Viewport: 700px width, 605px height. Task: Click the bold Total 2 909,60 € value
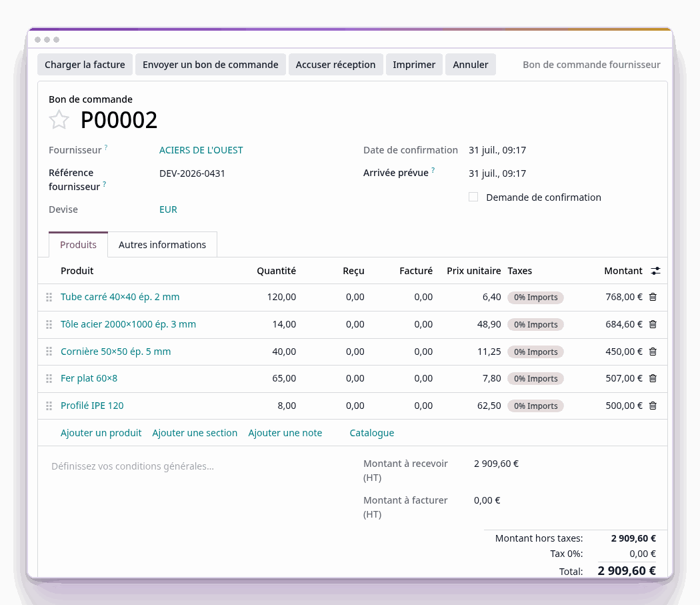coord(627,570)
